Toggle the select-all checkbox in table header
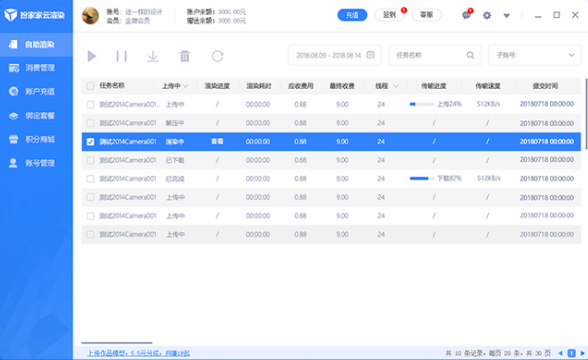 click(x=90, y=86)
